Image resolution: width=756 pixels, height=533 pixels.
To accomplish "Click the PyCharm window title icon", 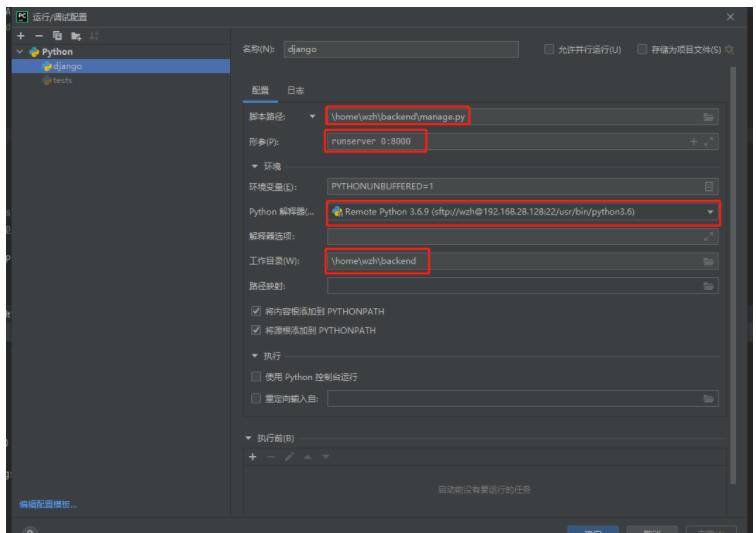I will pos(22,17).
